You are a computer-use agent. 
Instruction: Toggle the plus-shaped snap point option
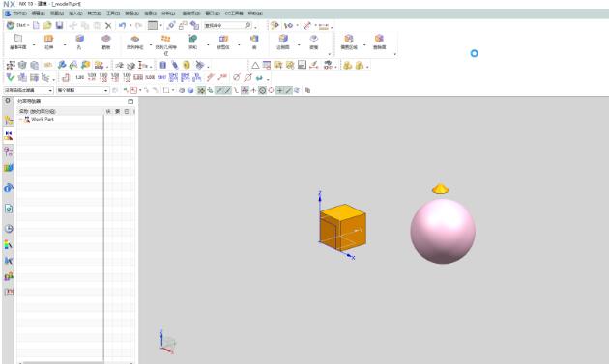pyautogui.click(x=279, y=90)
